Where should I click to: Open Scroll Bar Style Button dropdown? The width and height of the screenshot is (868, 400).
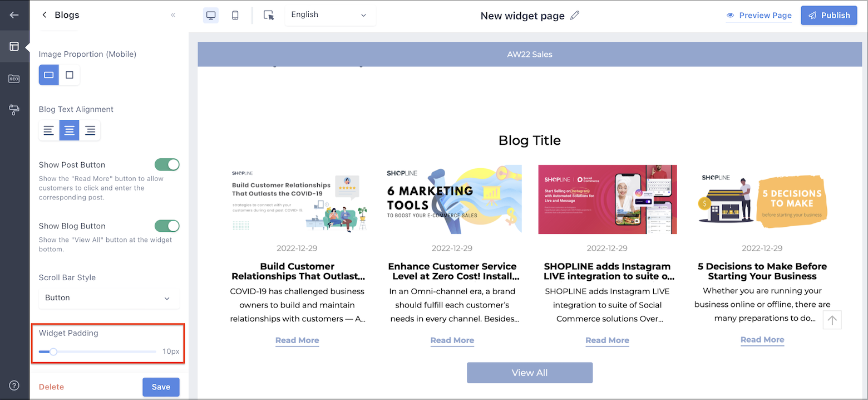(109, 298)
